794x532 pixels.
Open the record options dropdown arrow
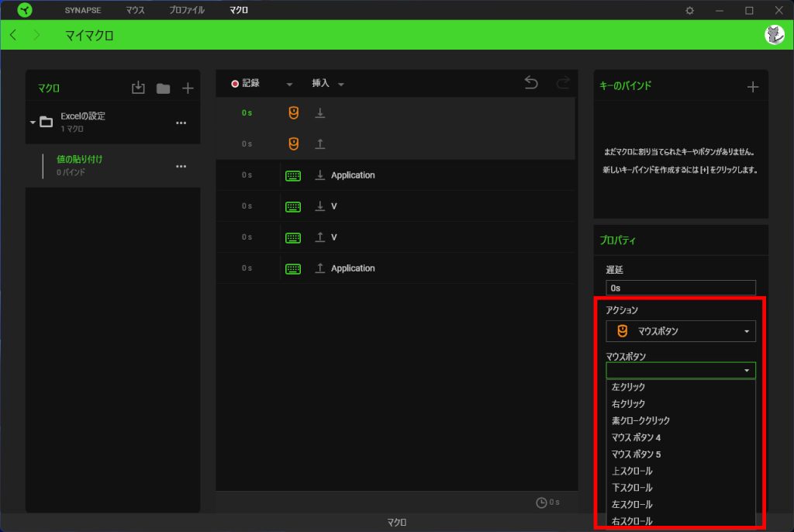(x=290, y=84)
